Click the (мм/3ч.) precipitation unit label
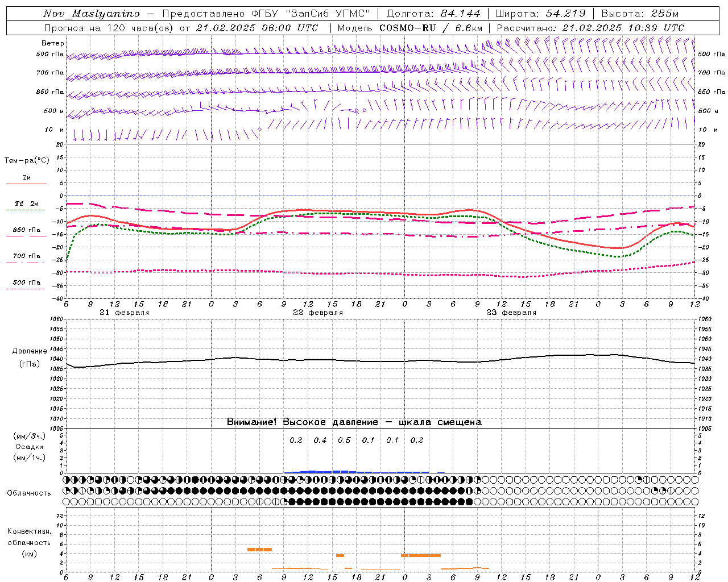This screenshot has width=728, height=582. point(30,436)
